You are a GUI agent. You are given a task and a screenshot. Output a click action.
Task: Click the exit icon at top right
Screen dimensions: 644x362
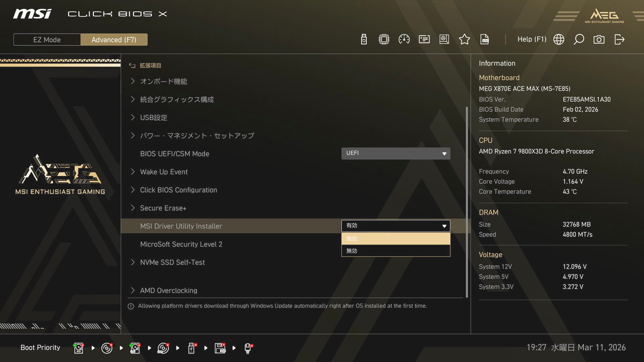tap(619, 39)
